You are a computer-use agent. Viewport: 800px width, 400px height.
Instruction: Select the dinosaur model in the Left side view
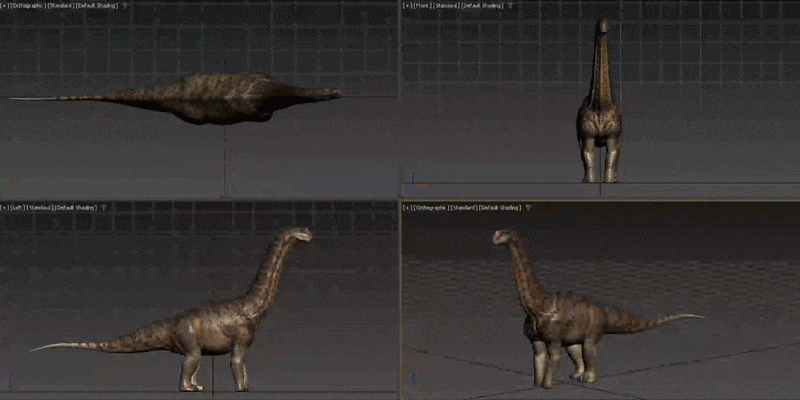point(214,334)
